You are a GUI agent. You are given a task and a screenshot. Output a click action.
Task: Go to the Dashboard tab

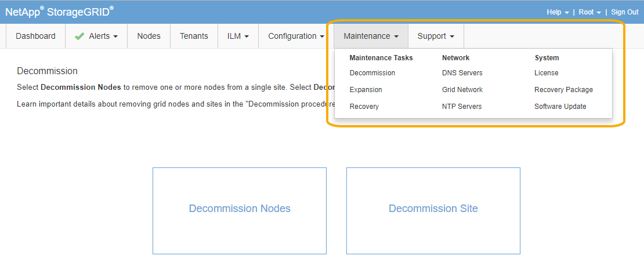pyautogui.click(x=35, y=36)
